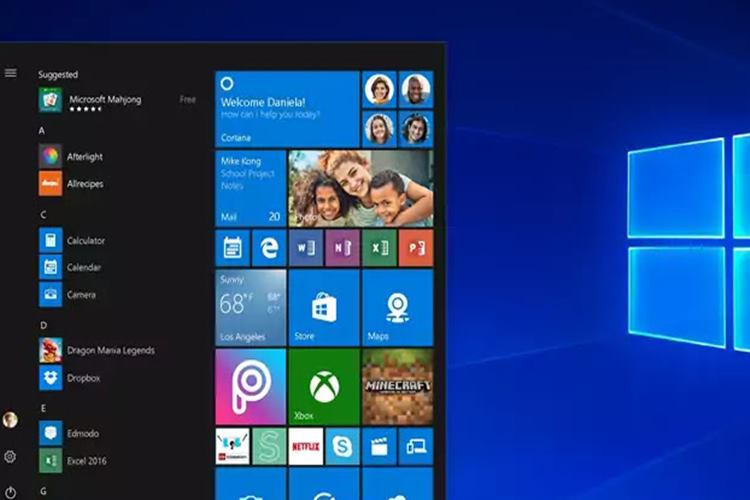Launch Afterlight from the app list
The width and height of the screenshot is (750, 500).
coord(72,156)
